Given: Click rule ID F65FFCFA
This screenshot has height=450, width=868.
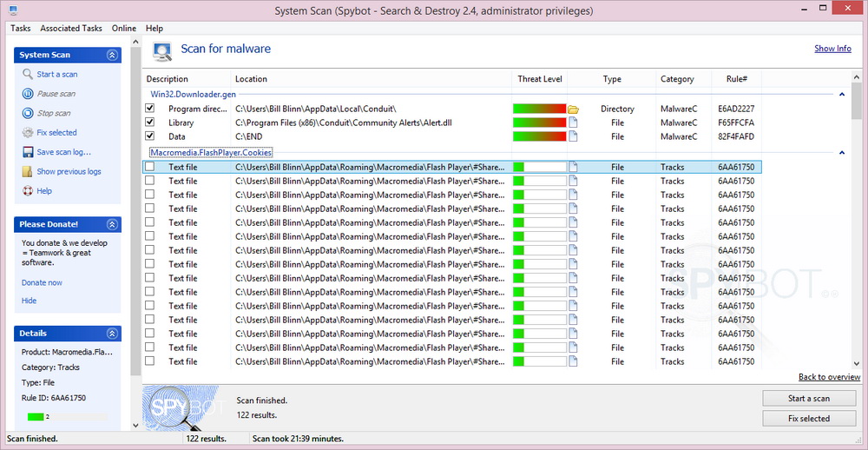Looking at the screenshot, I should 736,123.
